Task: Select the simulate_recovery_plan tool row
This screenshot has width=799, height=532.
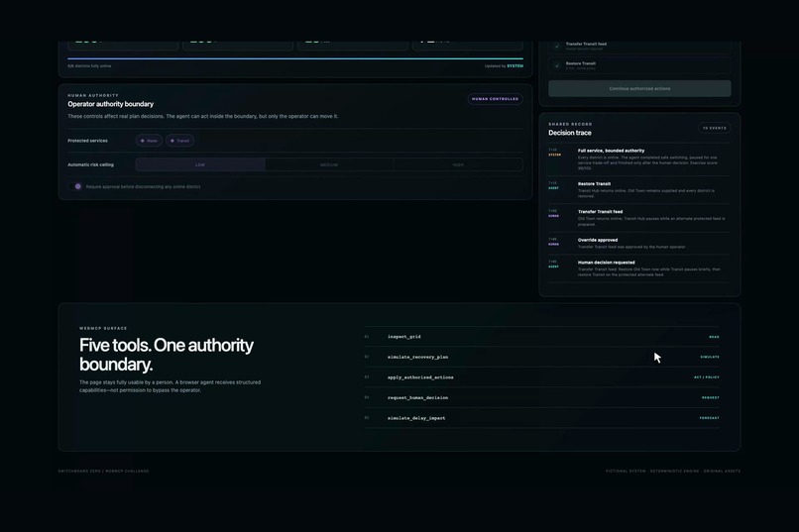Action: click(542, 357)
